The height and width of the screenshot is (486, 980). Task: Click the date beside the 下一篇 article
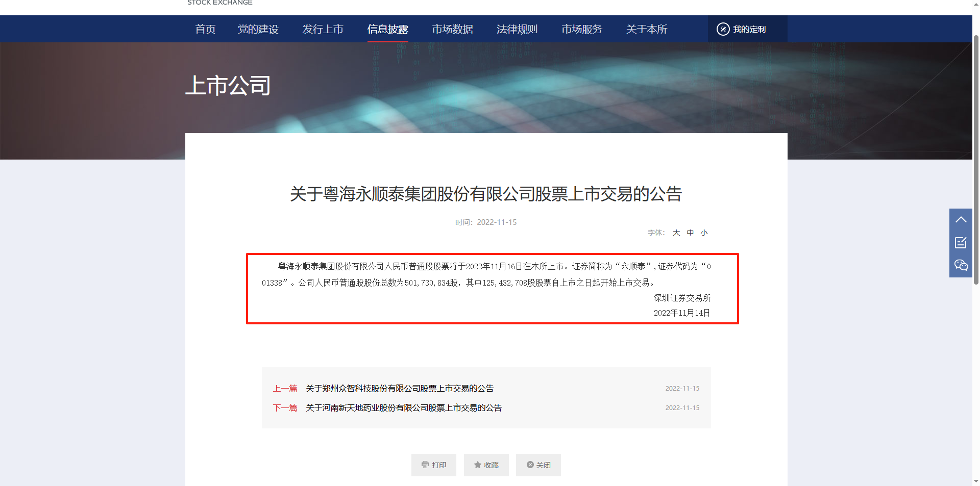click(682, 408)
